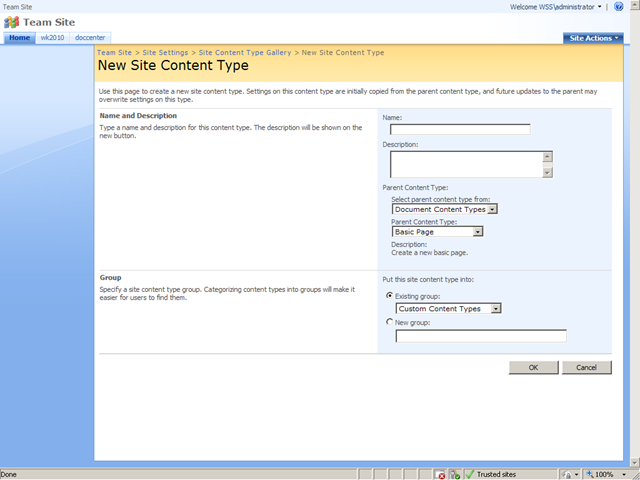Screen dimensions: 640x480
Task: Click the Team Site logo icon
Action: pyautogui.click(x=11, y=22)
